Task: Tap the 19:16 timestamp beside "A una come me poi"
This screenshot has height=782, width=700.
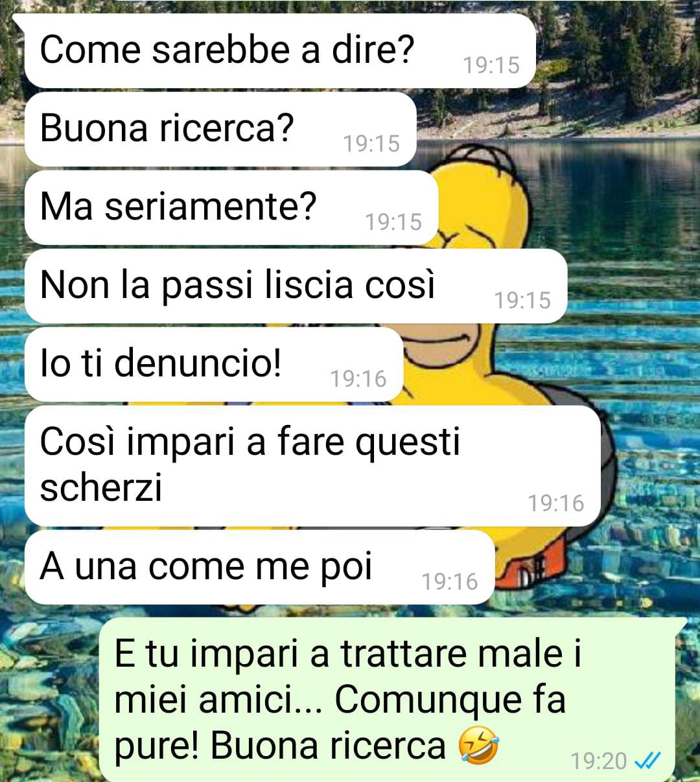Action: coord(450,581)
